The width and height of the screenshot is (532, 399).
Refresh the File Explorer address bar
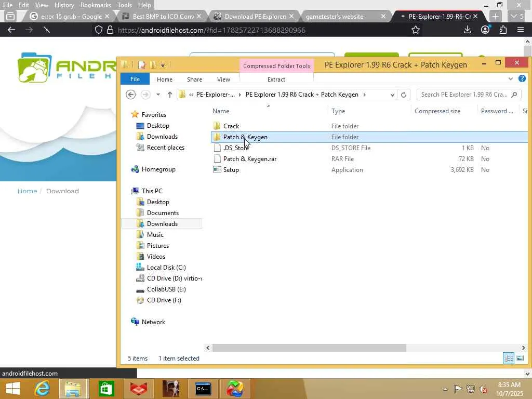403,95
